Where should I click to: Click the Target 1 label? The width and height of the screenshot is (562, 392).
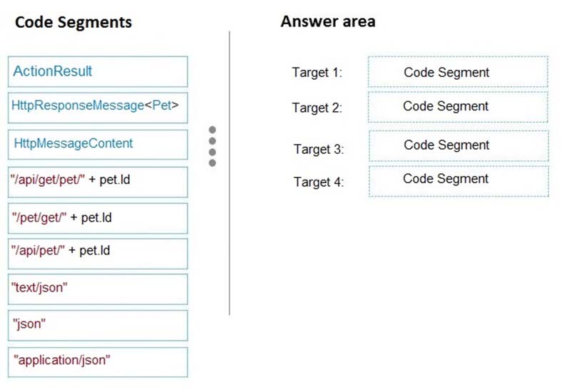(317, 73)
